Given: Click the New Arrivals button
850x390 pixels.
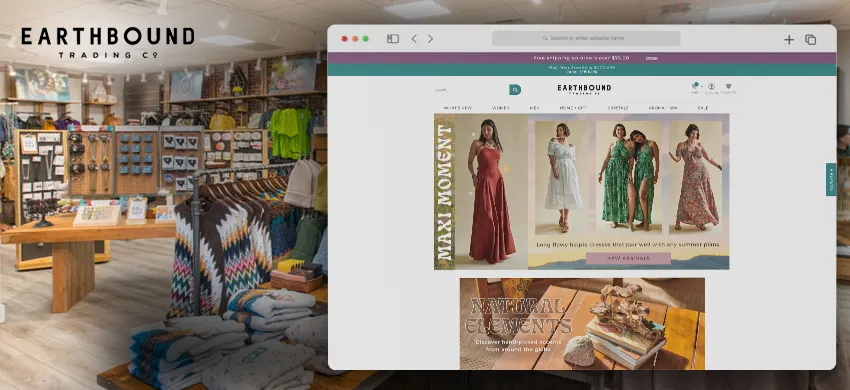Looking at the screenshot, I should 628,258.
